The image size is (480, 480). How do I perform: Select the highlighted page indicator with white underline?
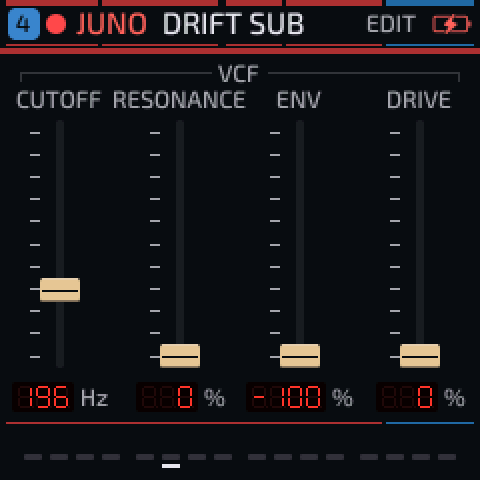[x=171, y=460]
